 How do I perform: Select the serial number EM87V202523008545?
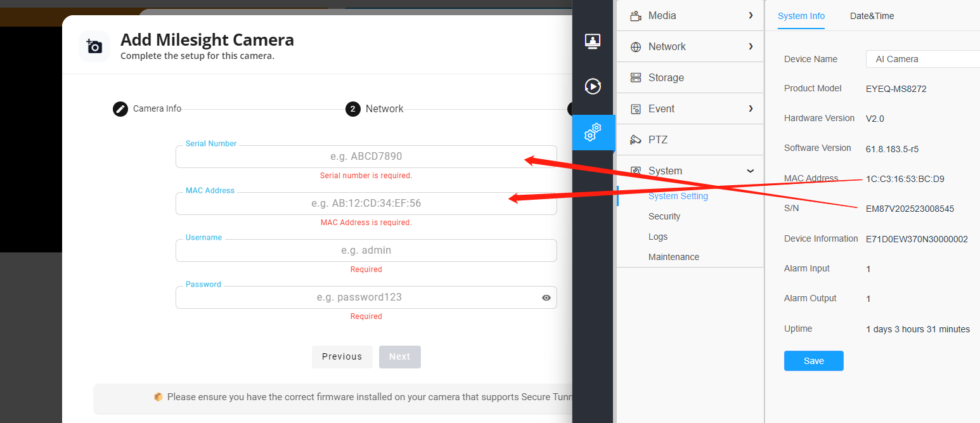point(910,209)
